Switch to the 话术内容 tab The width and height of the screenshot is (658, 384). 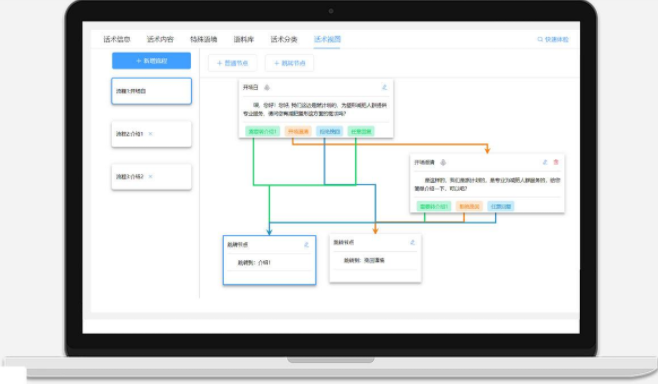coord(160,39)
